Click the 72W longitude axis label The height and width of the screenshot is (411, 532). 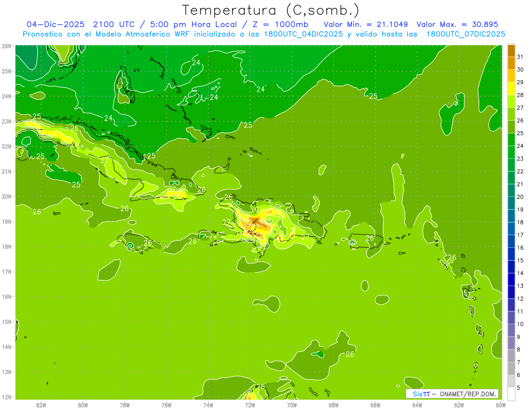point(250,405)
